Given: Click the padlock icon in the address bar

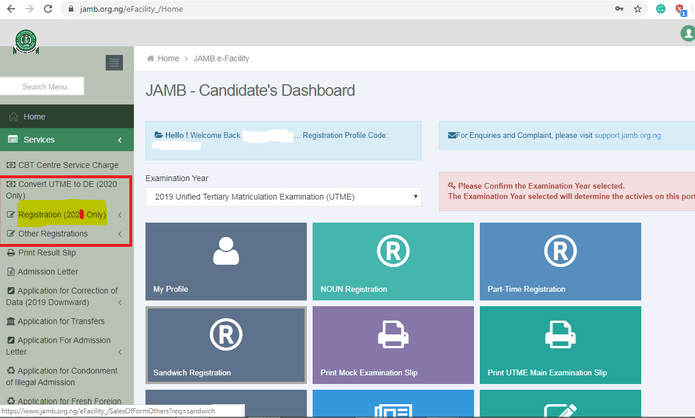Looking at the screenshot, I should pyautogui.click(x=71, y=9).
